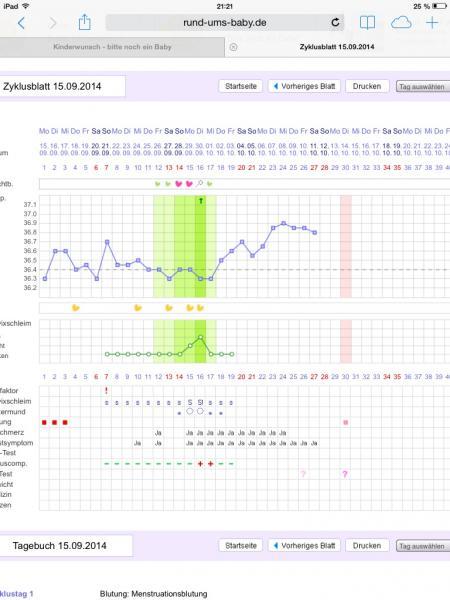The height and width of the screenshot is (600, 450).
Task: Click the bottom Vorheriges Blatt button
Action: pyautogui.click(x=304, y=545)
